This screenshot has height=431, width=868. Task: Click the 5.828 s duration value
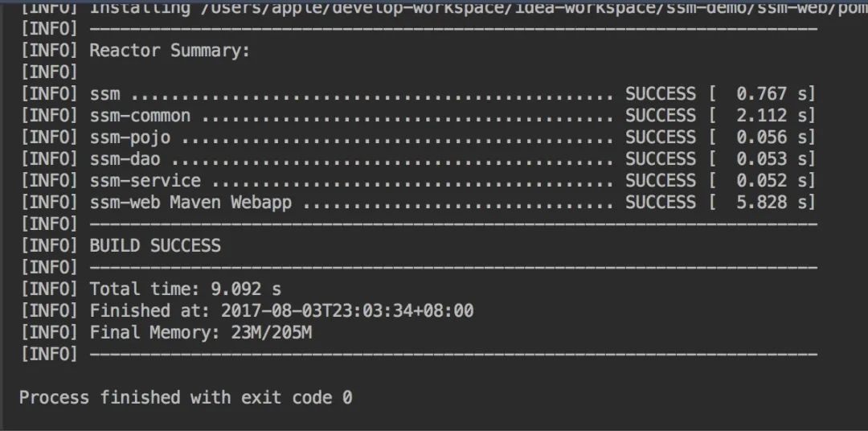click(x=773, y=202)
